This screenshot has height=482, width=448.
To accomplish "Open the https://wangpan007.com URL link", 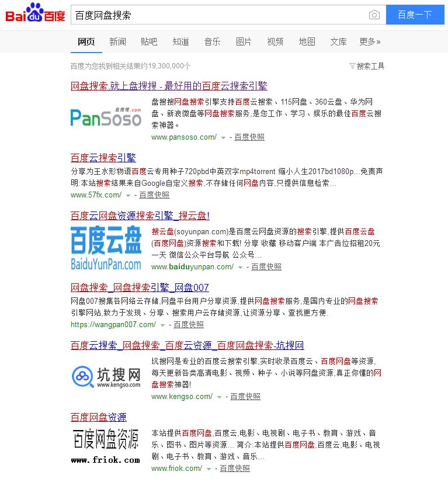I will [113, 325].
